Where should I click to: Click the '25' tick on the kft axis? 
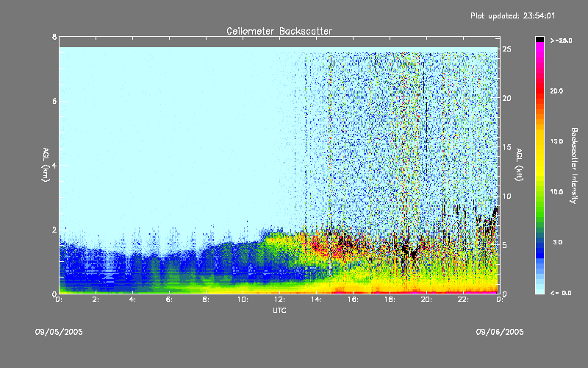507,49
